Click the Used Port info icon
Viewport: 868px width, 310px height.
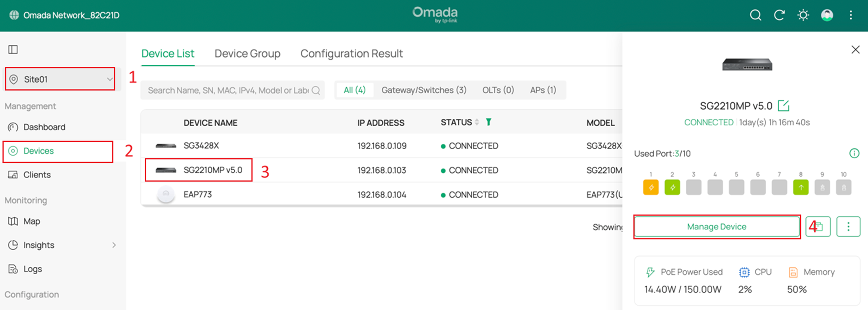coord(854,153)
